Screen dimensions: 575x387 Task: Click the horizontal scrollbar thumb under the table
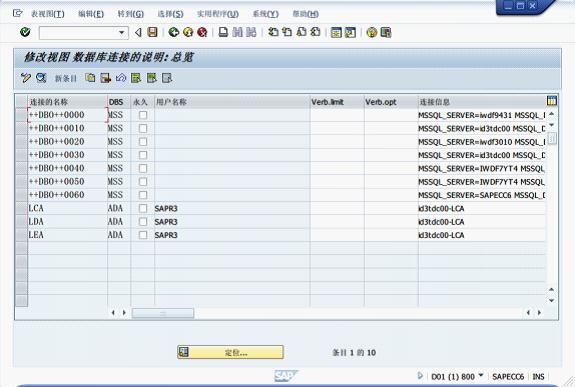(163, 313)
